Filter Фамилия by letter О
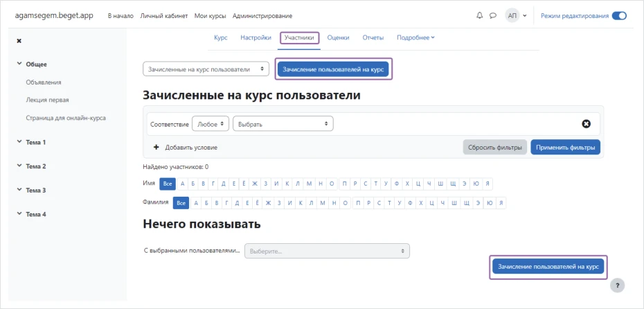This screenshot has width=644, height=309. [346, 202]
